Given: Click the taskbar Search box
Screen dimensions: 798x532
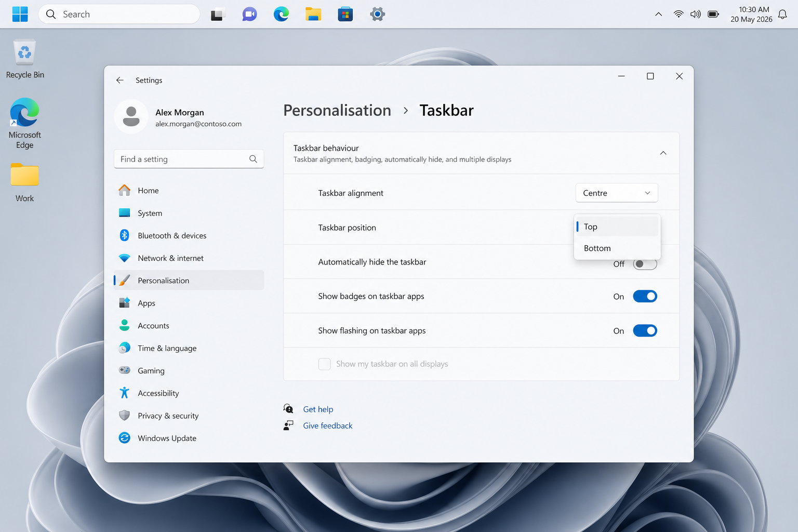Looking at the screenshot, I should pos(119,14).
